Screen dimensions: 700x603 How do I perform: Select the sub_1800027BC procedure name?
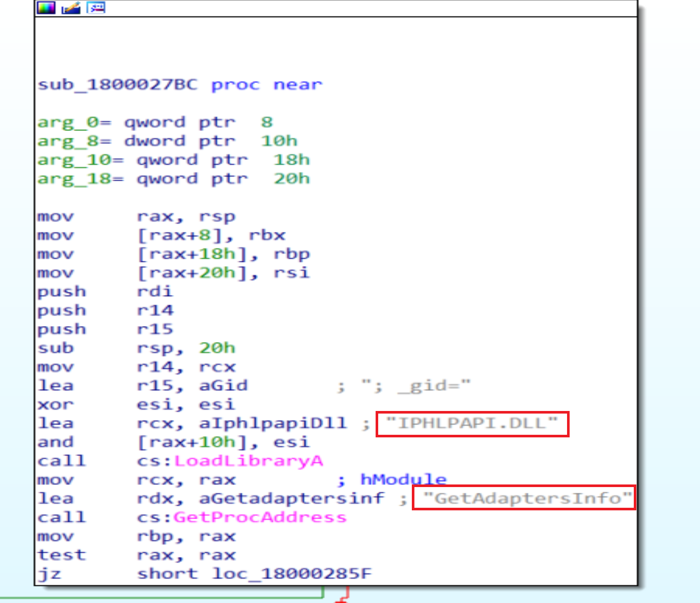[117, 84]
